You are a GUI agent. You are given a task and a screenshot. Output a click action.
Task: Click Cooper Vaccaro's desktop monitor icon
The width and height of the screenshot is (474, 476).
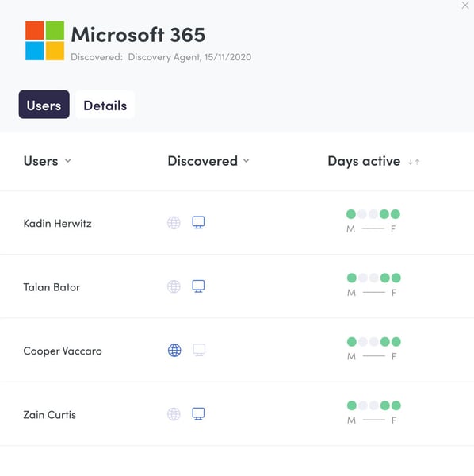[x=199, y=350]
